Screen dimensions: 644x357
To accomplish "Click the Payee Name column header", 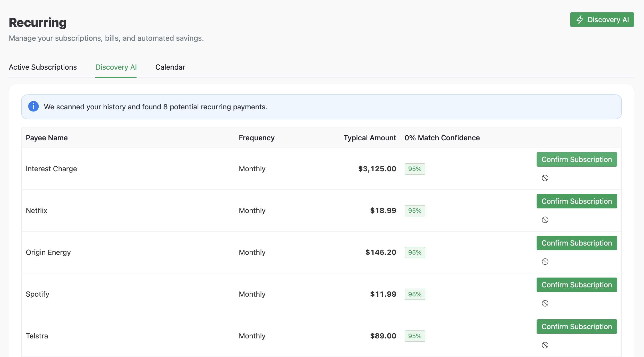I will point(47,138).
